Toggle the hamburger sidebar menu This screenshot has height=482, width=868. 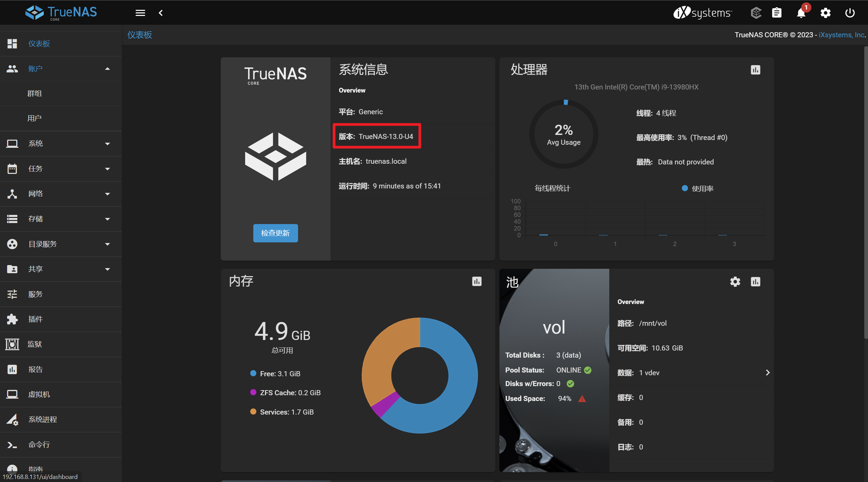click(140, 13)
